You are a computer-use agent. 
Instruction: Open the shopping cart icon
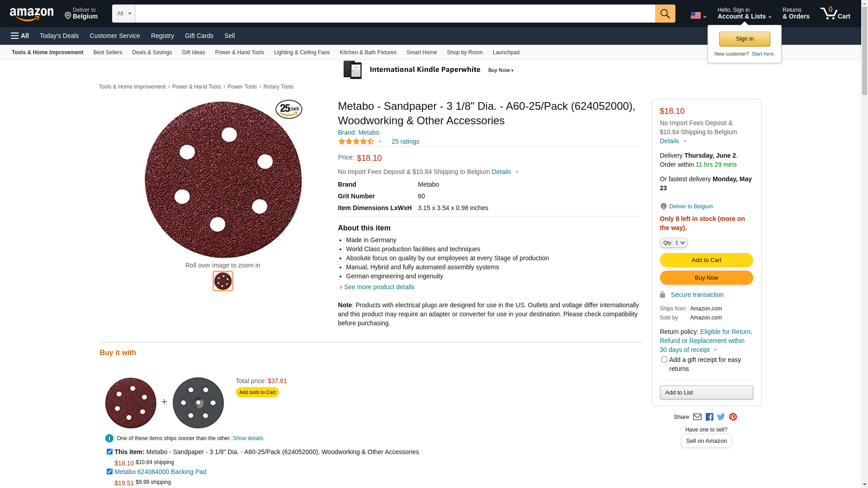click(x=835, y=14)
